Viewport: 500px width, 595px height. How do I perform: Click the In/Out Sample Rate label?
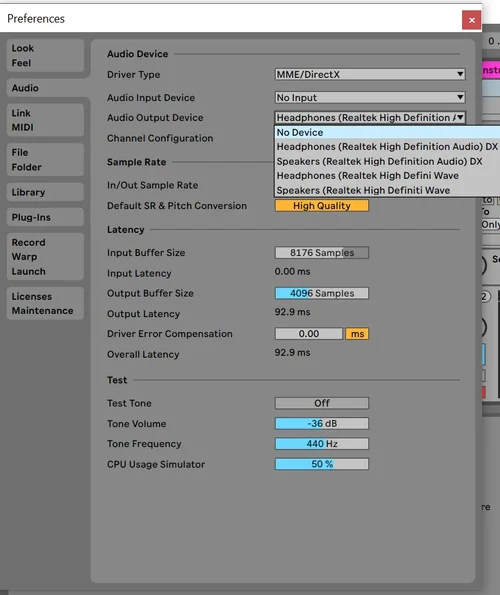point(153,185)
